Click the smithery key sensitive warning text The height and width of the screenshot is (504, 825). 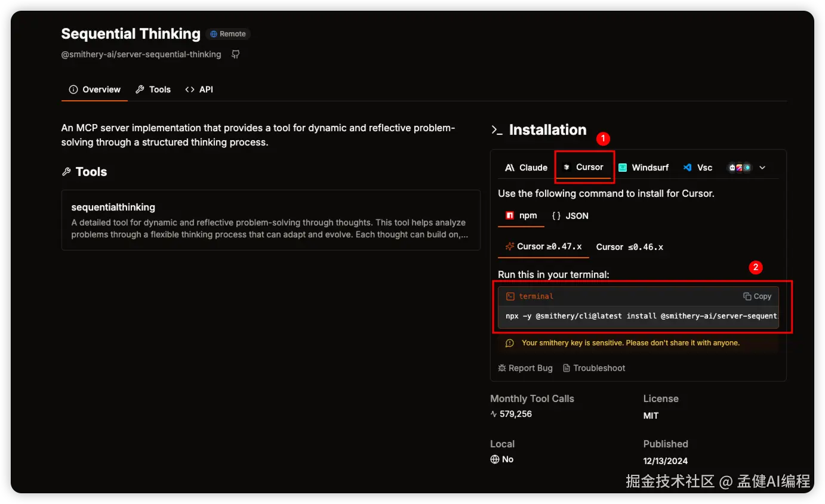click(x=630, y=343)
